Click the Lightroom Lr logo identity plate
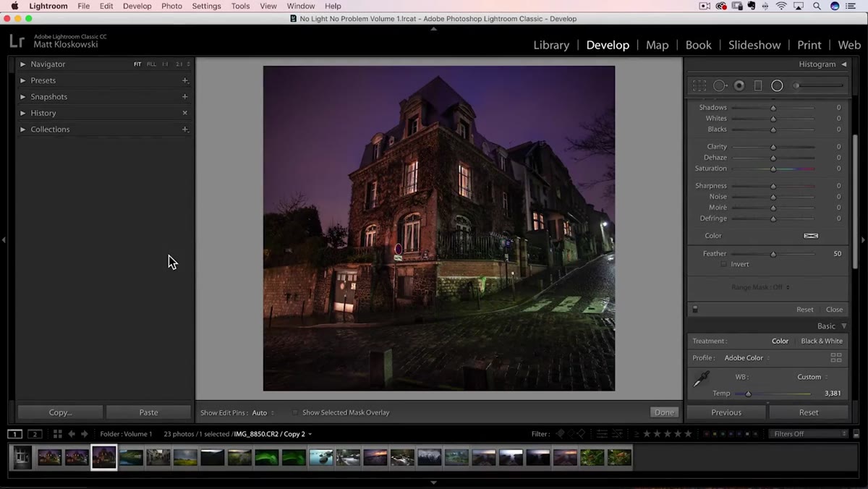 (17, 41)
